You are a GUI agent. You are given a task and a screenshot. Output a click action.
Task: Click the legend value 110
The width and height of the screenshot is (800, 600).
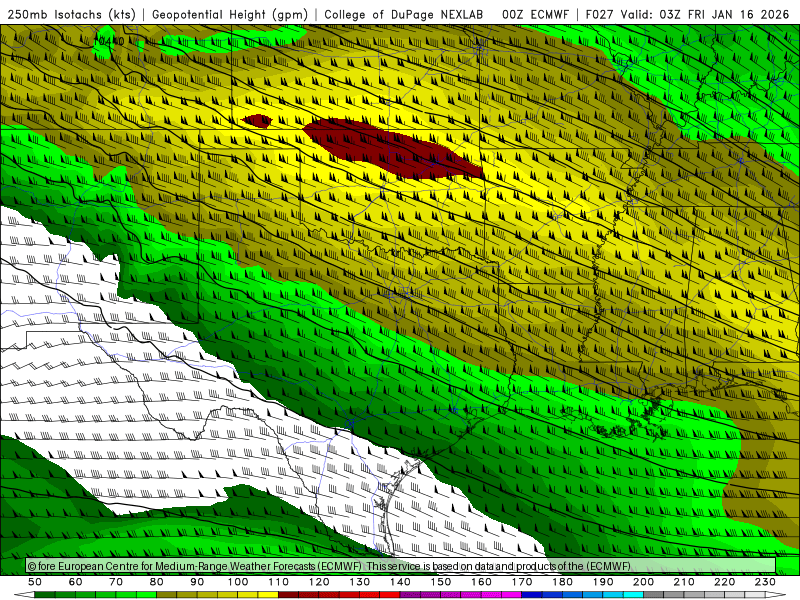(x=279, y=582)
